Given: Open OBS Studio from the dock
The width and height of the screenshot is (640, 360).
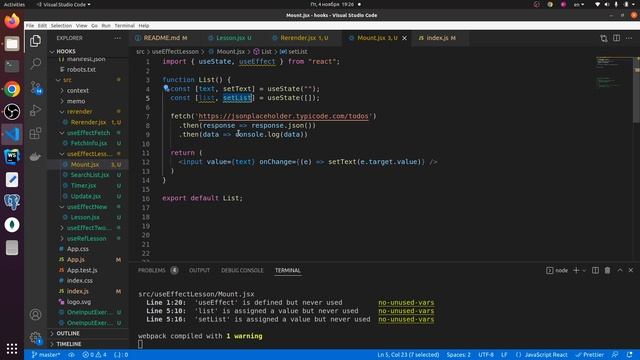Looking at the screenshot, I should 12,111.
